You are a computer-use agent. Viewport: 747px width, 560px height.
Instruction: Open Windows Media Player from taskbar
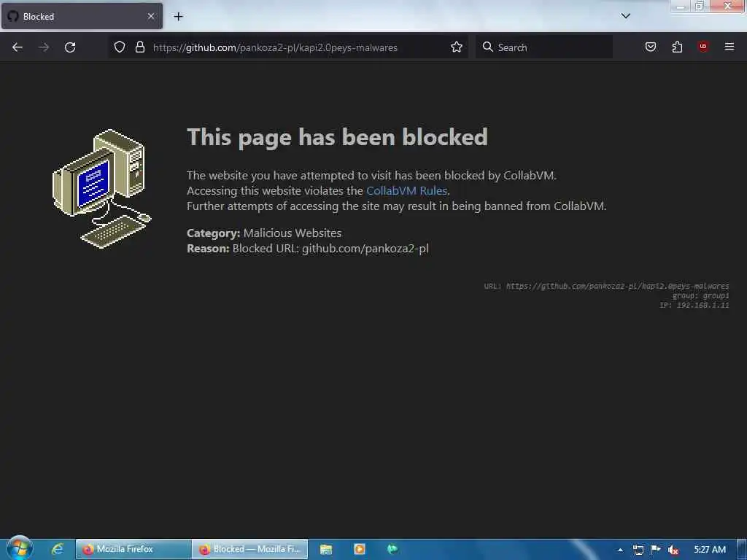click(359, 549)
